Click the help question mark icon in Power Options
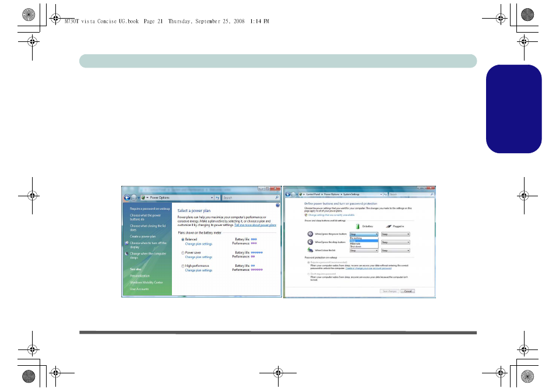The height and width of the screenshot is (392, 556). pyautogui.click(x=277, y=205)
